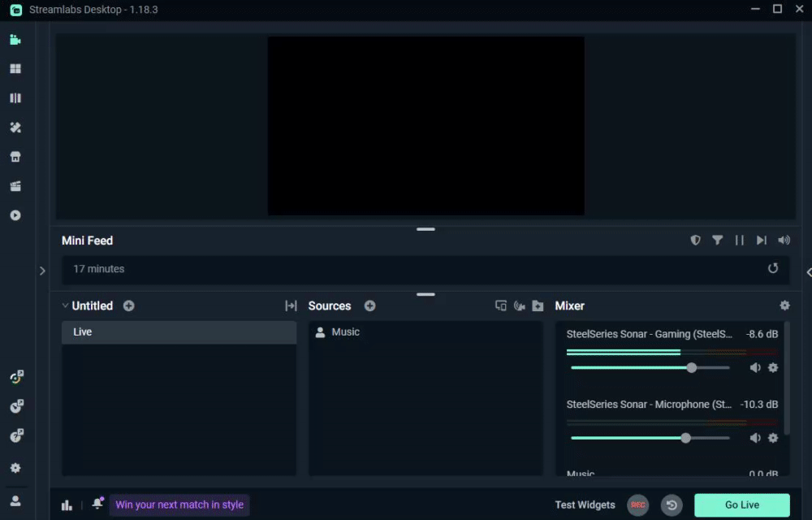Open Mini Feed safe mode shield

pyautogui.click(x=696, y=240)
